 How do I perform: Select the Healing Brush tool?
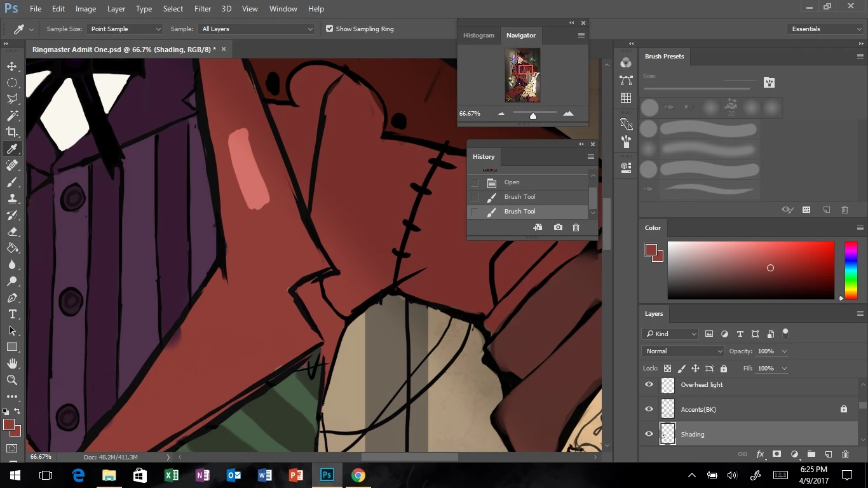coord(12,165)
